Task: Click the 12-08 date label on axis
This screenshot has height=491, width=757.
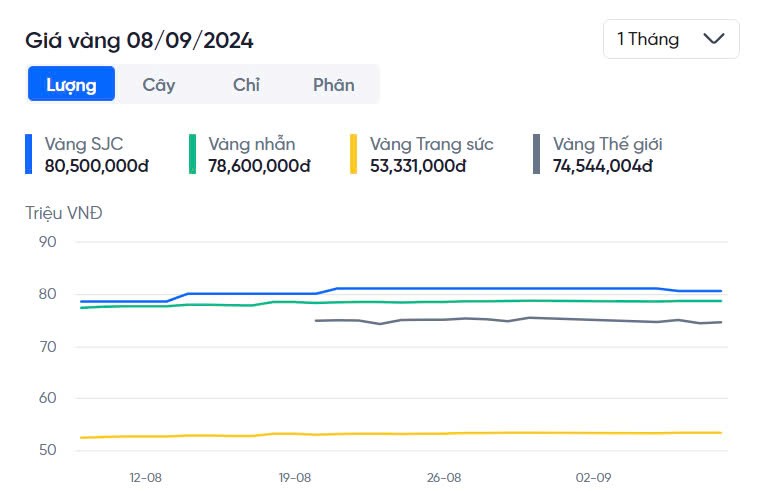Action: coord(145,477)
